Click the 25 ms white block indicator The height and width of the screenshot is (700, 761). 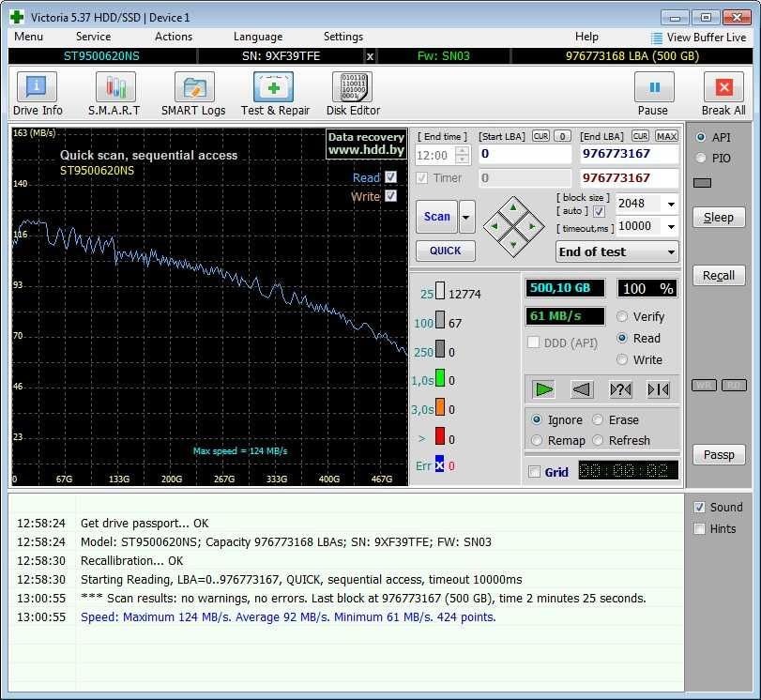pyautogui.click(x=440, y=290)
